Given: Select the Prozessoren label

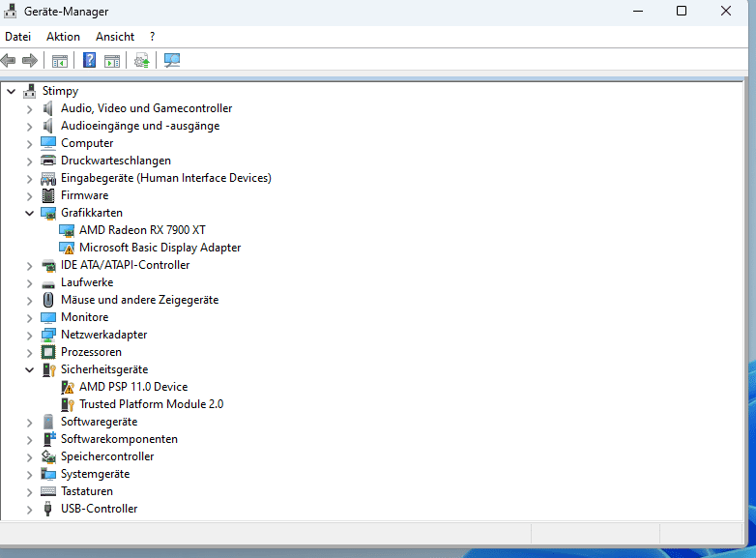Looking at the screenshot, I should (x=91, y=352).
